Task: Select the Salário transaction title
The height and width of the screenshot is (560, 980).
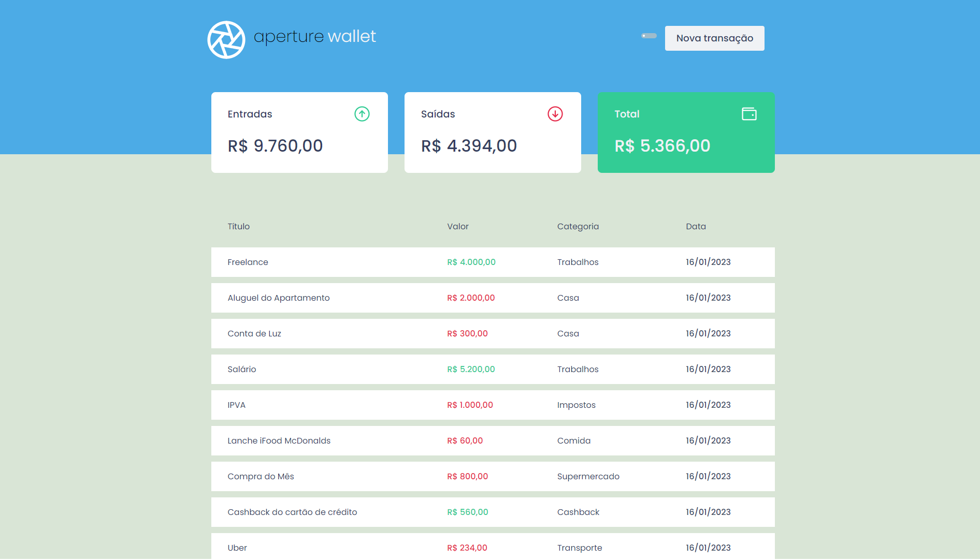Action: (242, 370)
